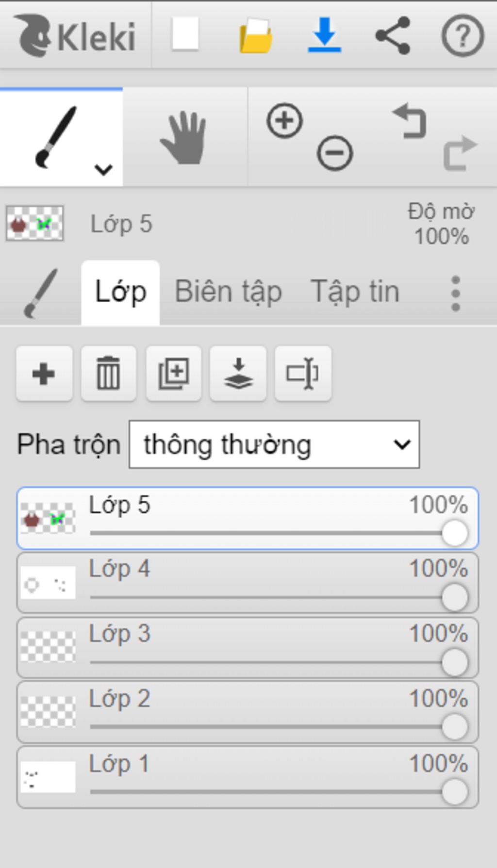Expand the brush tool chevron menu
497x868 pixels.
[103, 169]
